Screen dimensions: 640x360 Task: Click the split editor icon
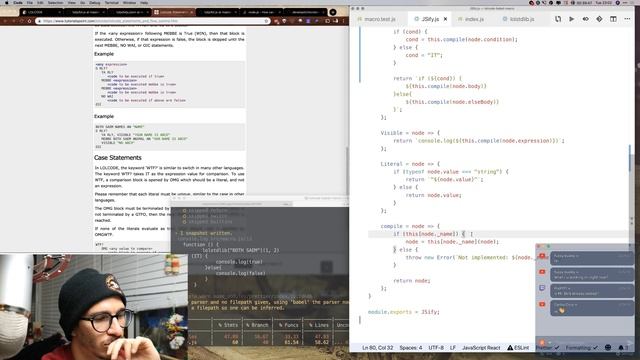[613, 19]
